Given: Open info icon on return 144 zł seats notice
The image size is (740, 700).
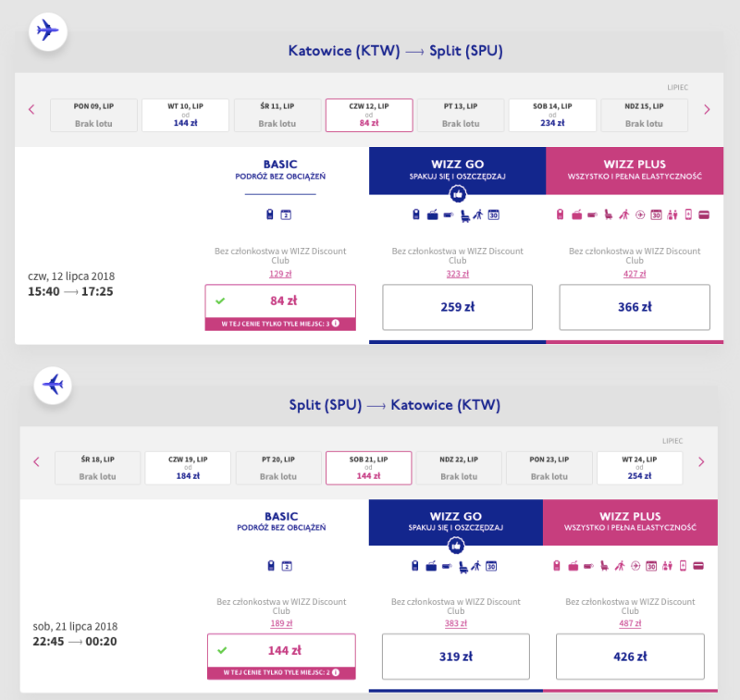Looking at the screenshot, I should click(336, 672).
